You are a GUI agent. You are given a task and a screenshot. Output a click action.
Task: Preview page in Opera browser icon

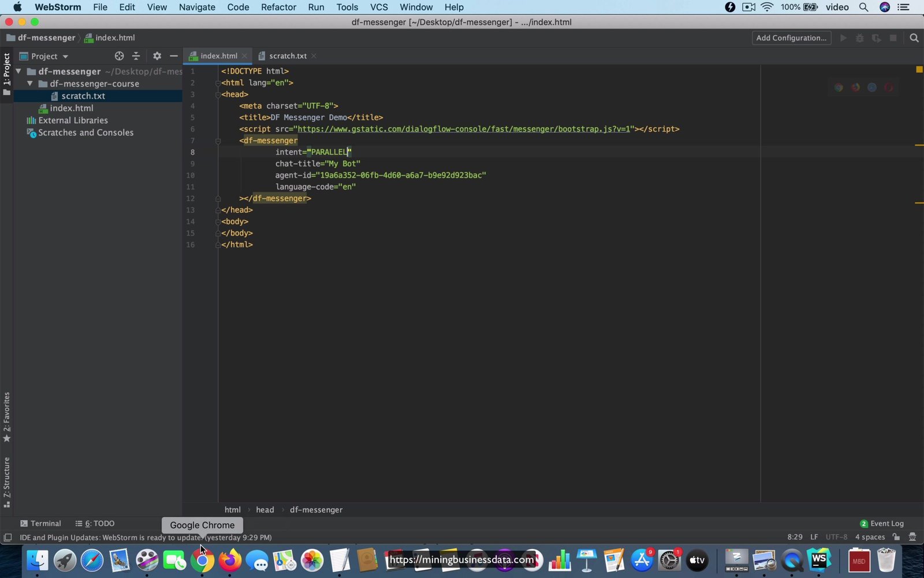(889, 87)
